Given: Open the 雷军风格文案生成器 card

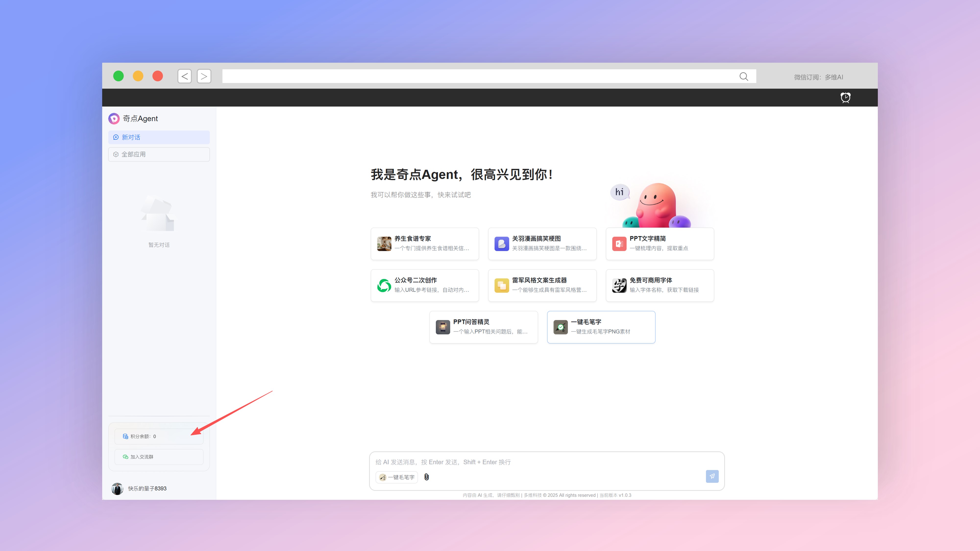Looking at the screenshot, I should [542, 285].
